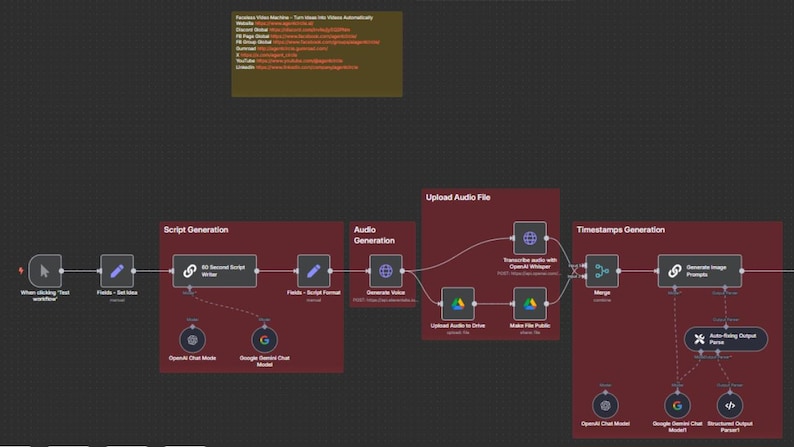Click the red lightning trigger indicator

[21, 270]
